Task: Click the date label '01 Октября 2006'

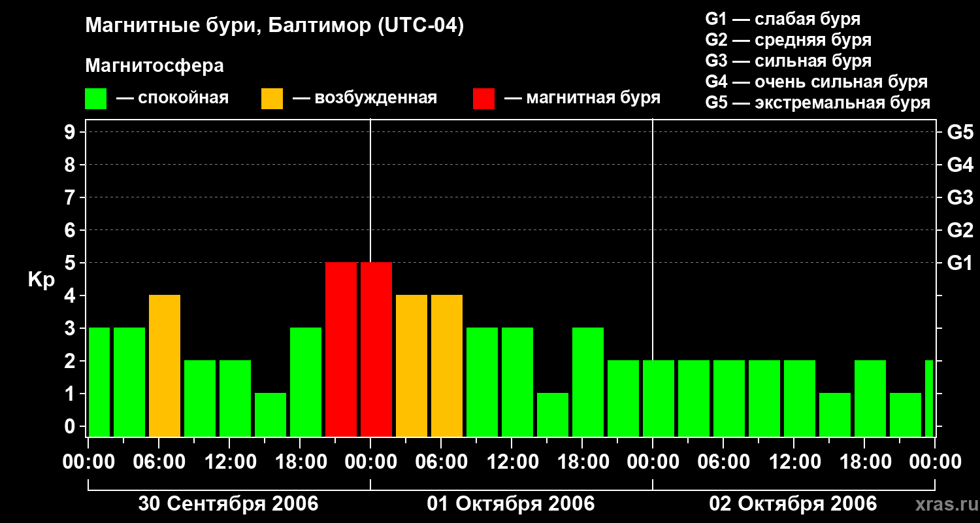Action: click(x=511, y=504)
